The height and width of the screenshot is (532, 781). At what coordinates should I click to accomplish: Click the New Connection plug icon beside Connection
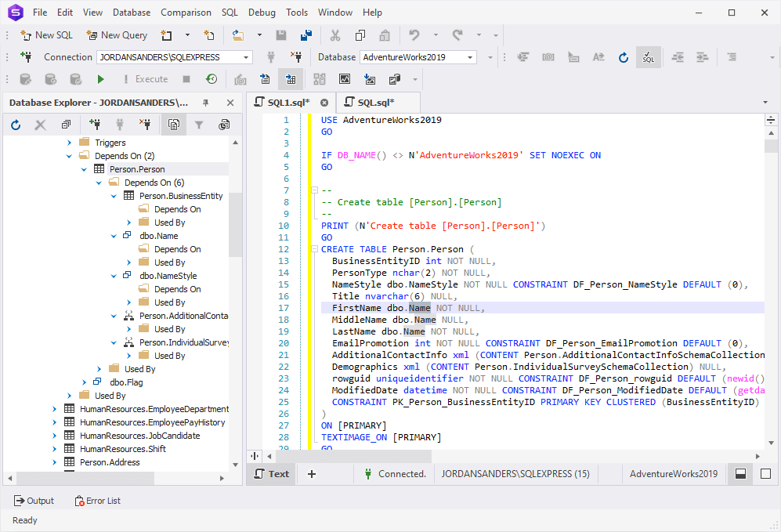coord(26,57)
